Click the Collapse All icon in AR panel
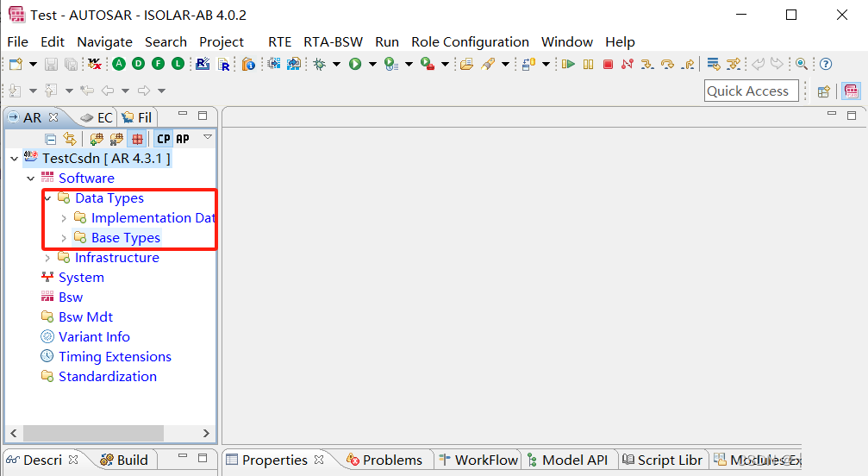Screen dimensions: 868x476 pyautogui.click(x=51, y=139)
